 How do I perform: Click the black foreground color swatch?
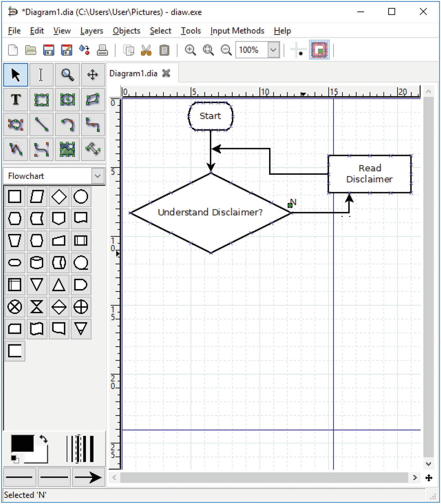tap(22, 443)
